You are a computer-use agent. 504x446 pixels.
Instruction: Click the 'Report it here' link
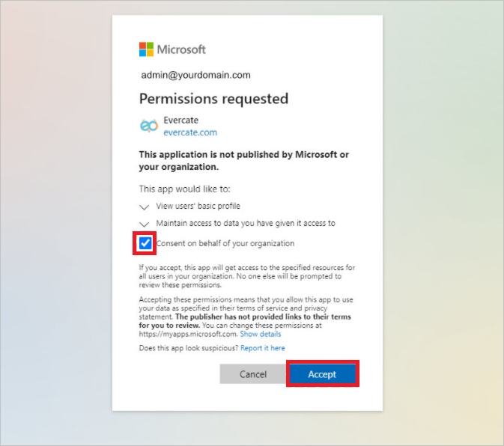[263, 348]
